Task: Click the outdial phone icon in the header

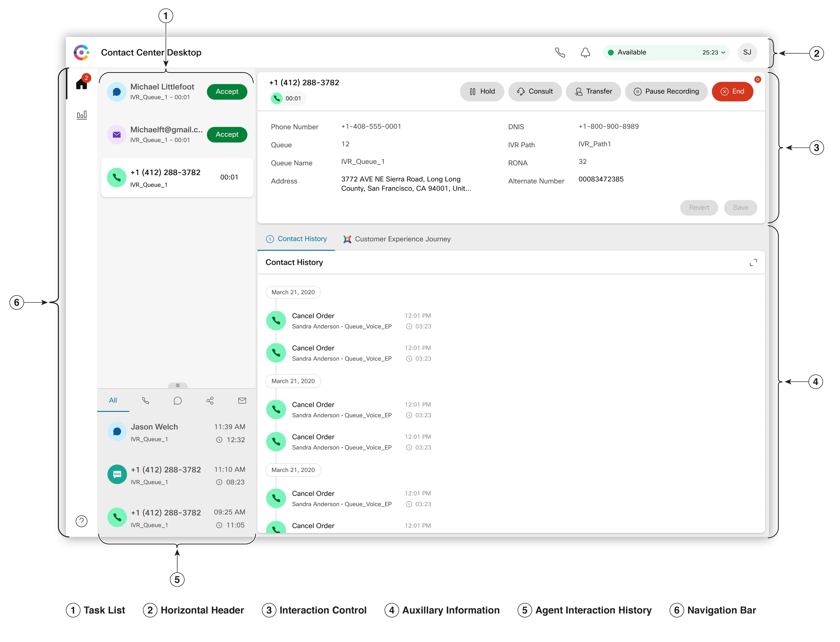Action: tap(560, 52)
